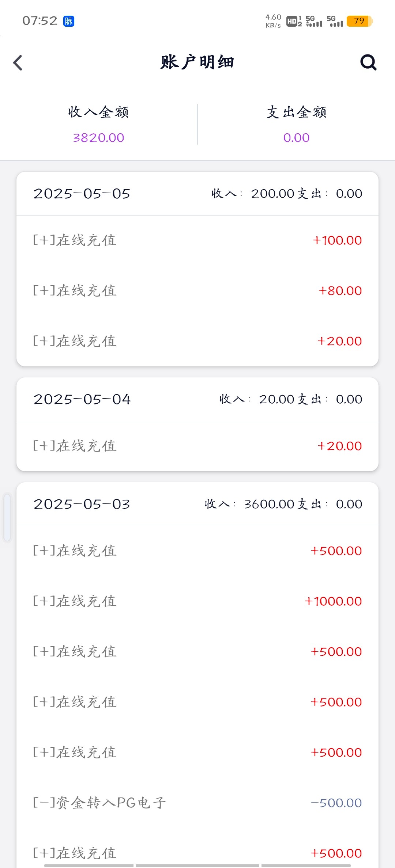Tap the 账户明细 page title
The image size is (395, 868).
(x=197, y=62)
